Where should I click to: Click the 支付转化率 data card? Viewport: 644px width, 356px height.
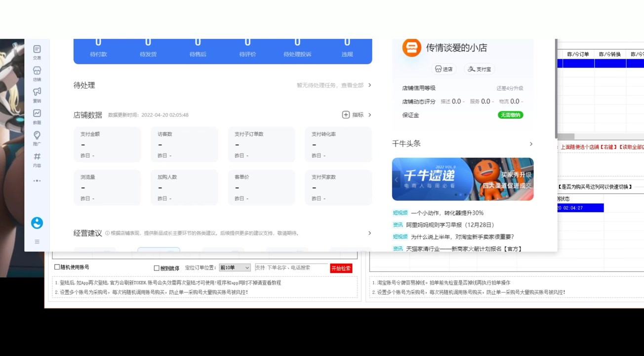[338, 144]
